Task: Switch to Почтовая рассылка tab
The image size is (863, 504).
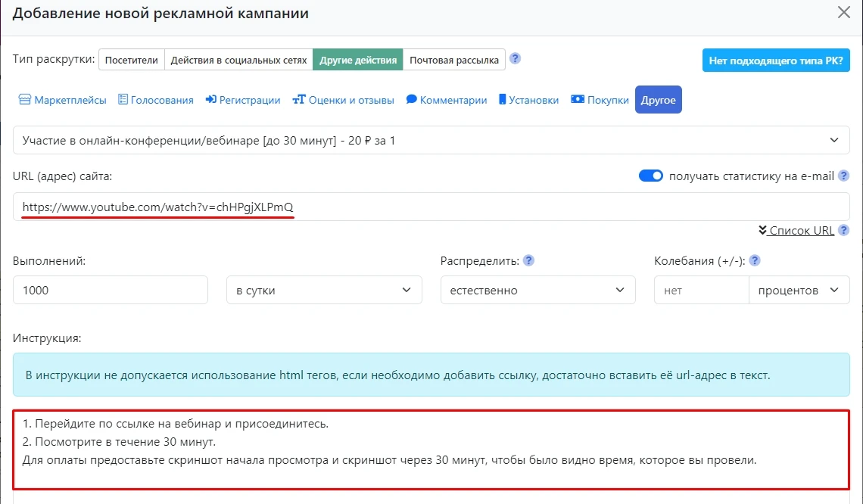Action: (454, 60)
